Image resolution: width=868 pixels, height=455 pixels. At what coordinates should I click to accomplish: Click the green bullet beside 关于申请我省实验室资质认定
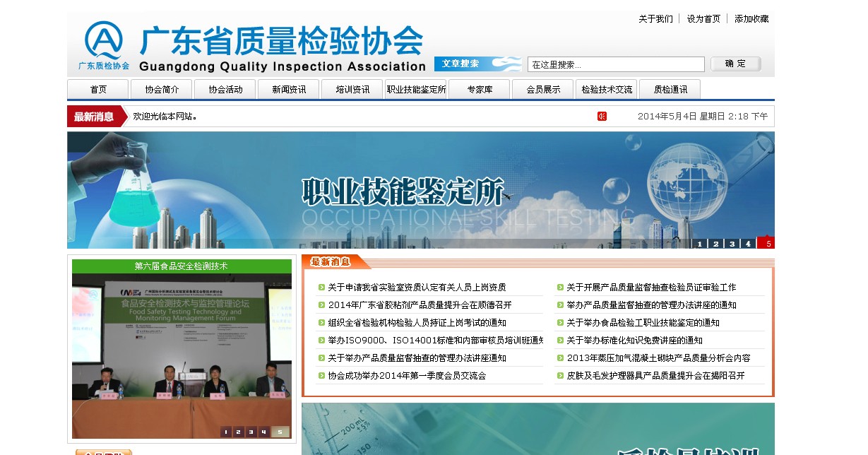click(321, 288)
